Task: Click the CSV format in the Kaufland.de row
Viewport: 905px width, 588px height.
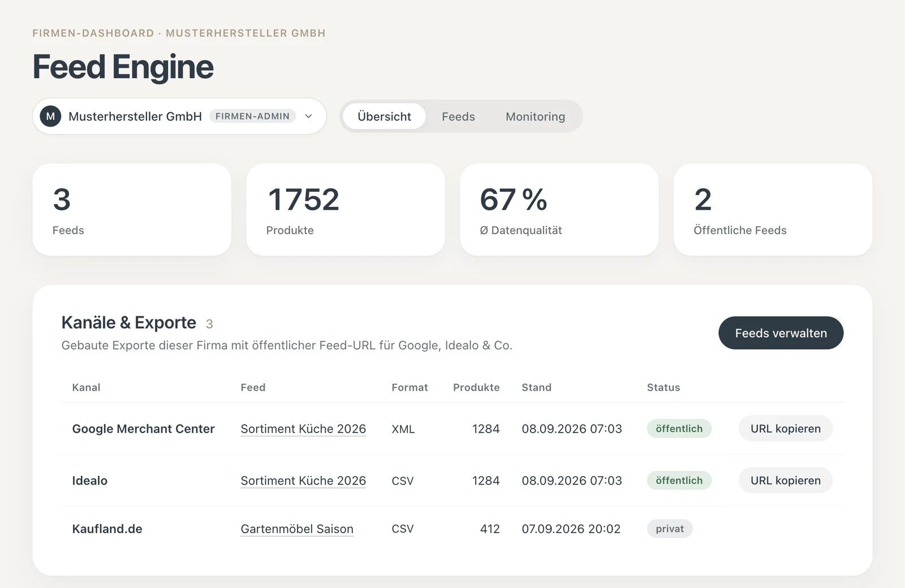Action: coord(402,529)
